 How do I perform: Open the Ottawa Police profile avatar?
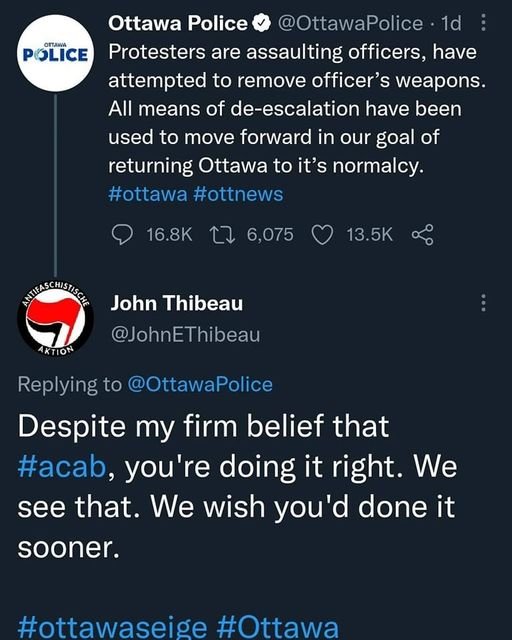click(56, 53)
